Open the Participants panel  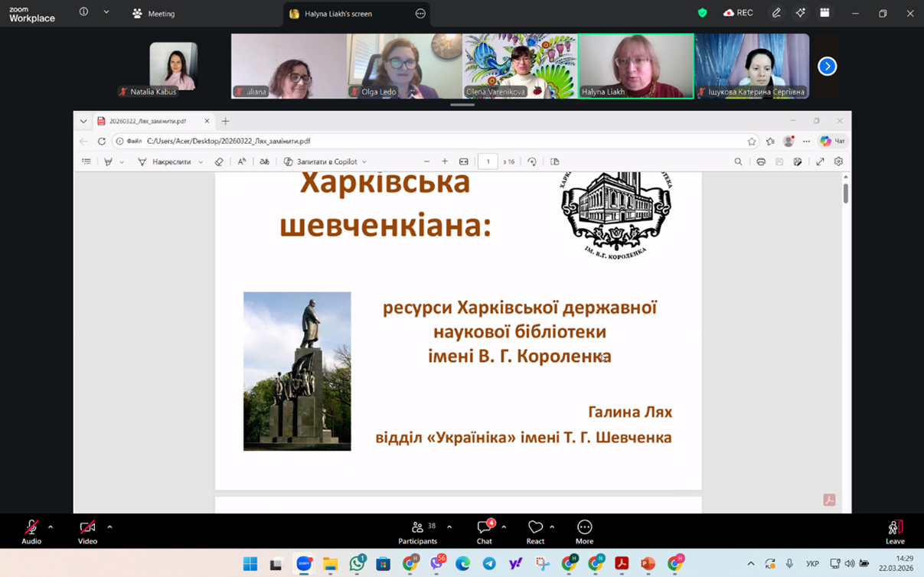click(418, 530)
